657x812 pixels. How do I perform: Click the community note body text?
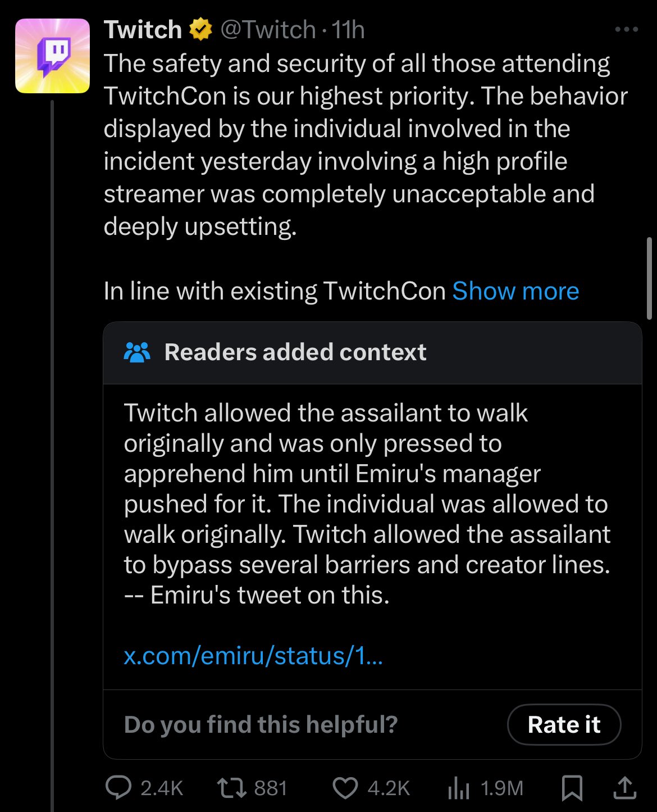pyautogui.click(x=367, y=503)
